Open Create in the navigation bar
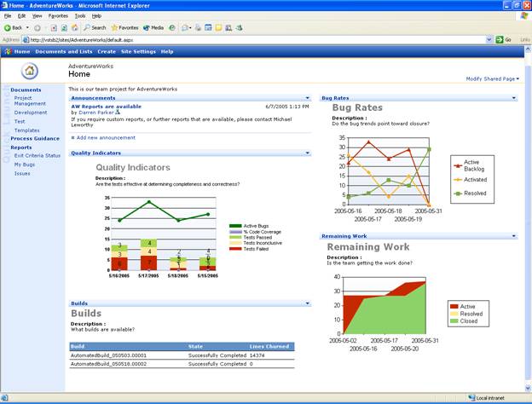Image resolution: width=532 pixels, height=404 pixels. point(107,51)
